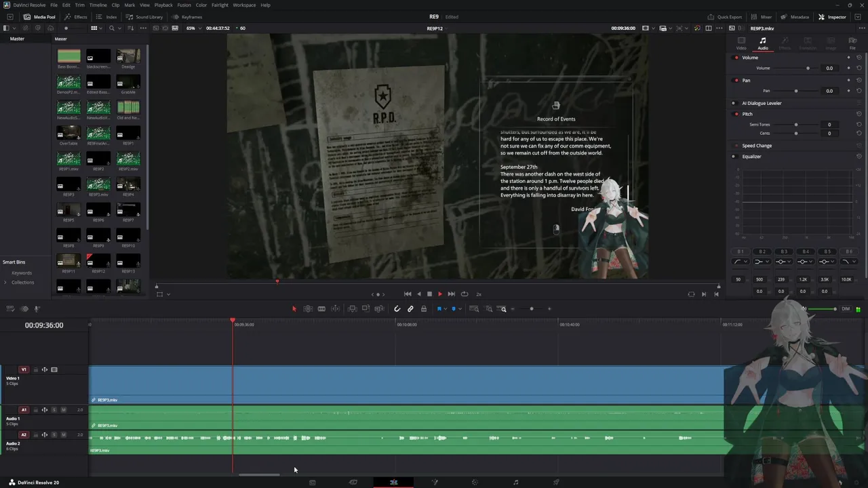Enable the AI Dialogue Leveler switch
This screenshot has height=488, width=868.
[734, 103]
